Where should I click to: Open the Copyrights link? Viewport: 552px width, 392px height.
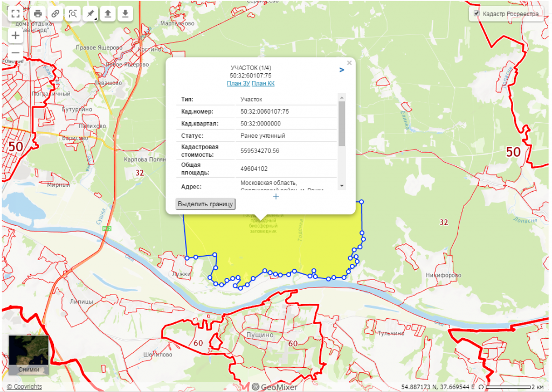pyautogui.click(x=24, y=387)
